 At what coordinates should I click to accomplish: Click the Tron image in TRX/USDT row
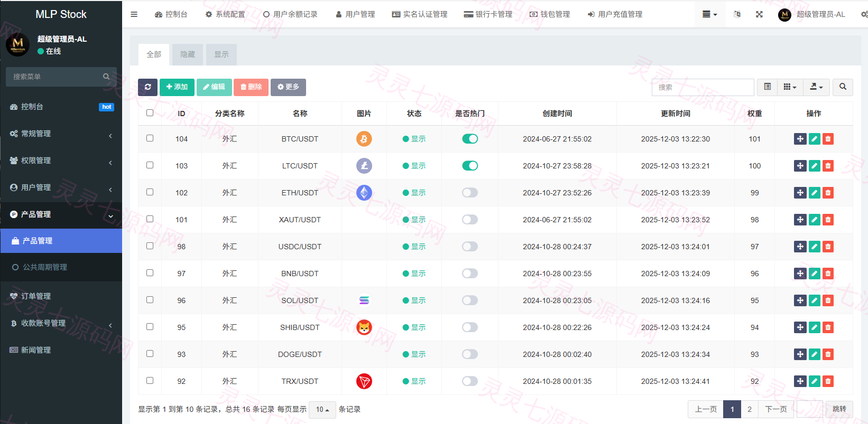tap(364, 381)
